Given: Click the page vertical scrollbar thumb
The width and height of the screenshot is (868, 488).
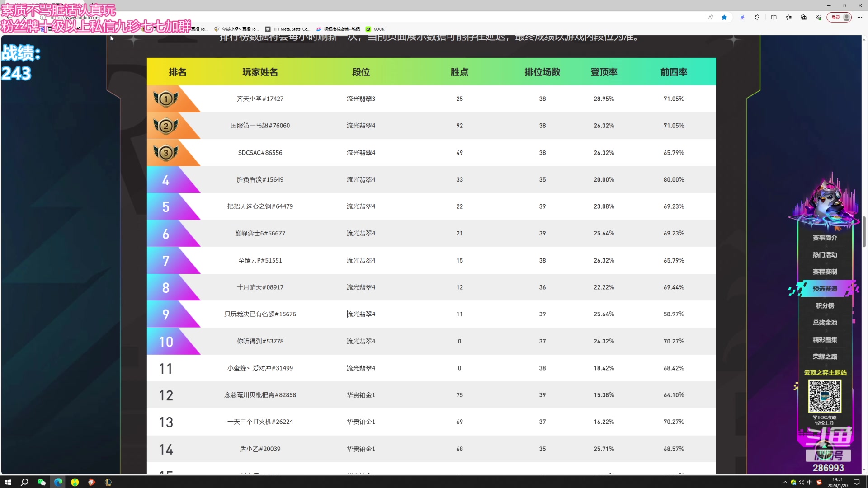Looking at the screenshot, I should 864,231.
